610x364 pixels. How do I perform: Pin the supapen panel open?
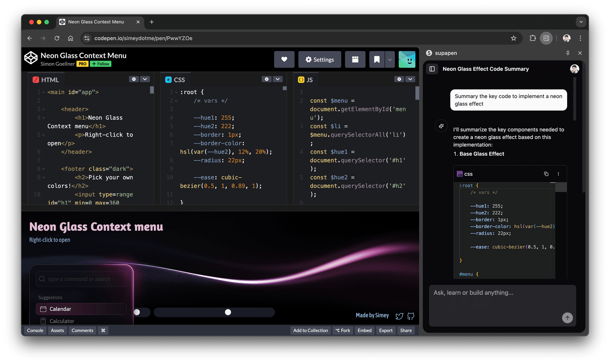point(568,53)
